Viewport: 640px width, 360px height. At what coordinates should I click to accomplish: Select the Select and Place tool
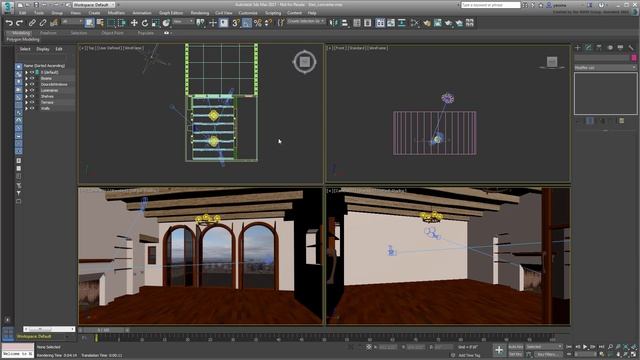point(166,23)
